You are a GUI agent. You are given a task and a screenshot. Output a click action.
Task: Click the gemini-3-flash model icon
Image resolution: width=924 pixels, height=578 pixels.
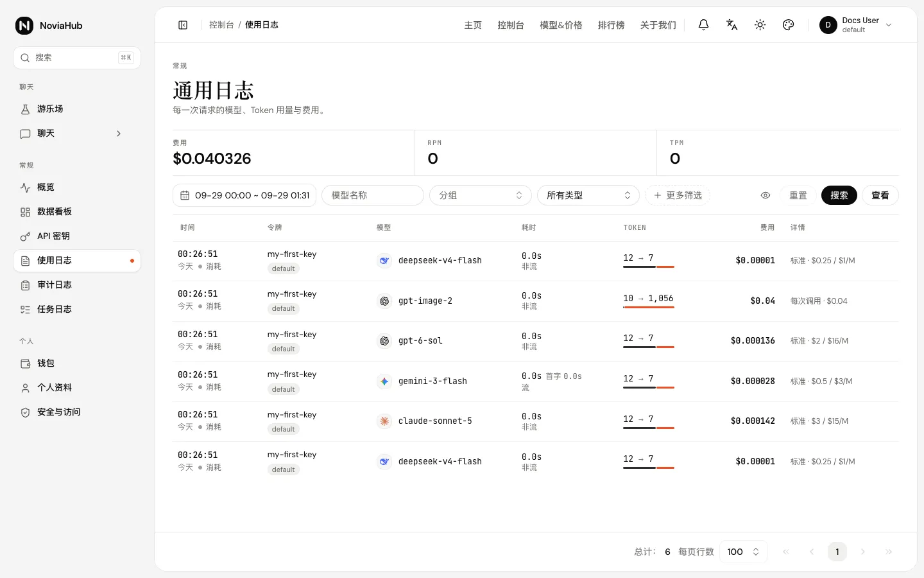point(384,381)
